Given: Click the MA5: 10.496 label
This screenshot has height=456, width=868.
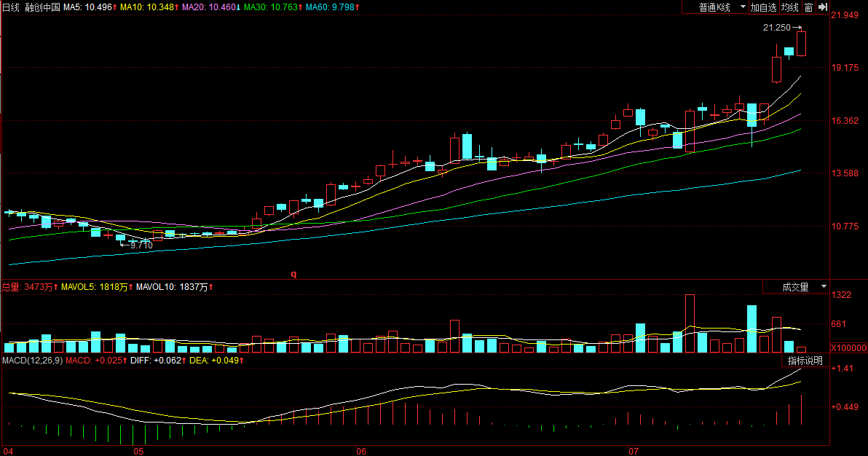Looking at the screenshot, I should tap(90, 7).
